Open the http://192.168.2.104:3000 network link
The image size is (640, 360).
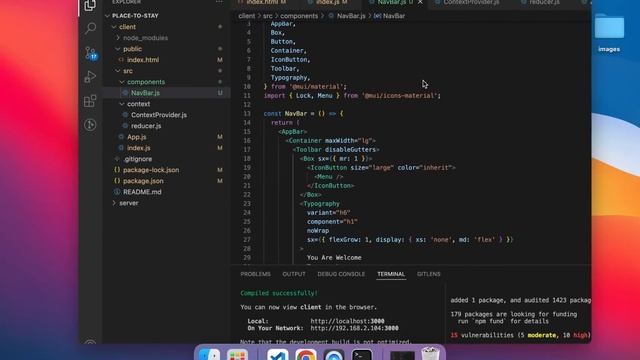[x=354, y=328]
